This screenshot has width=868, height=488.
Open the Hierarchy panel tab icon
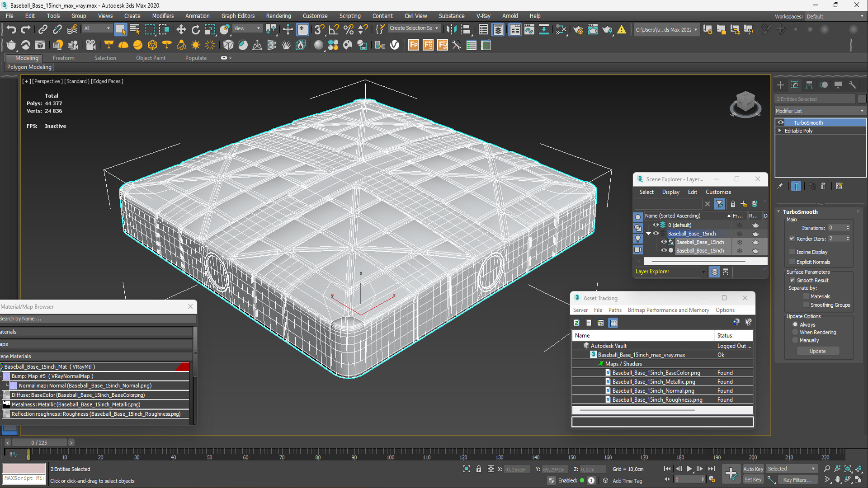(x=809, y=85)
